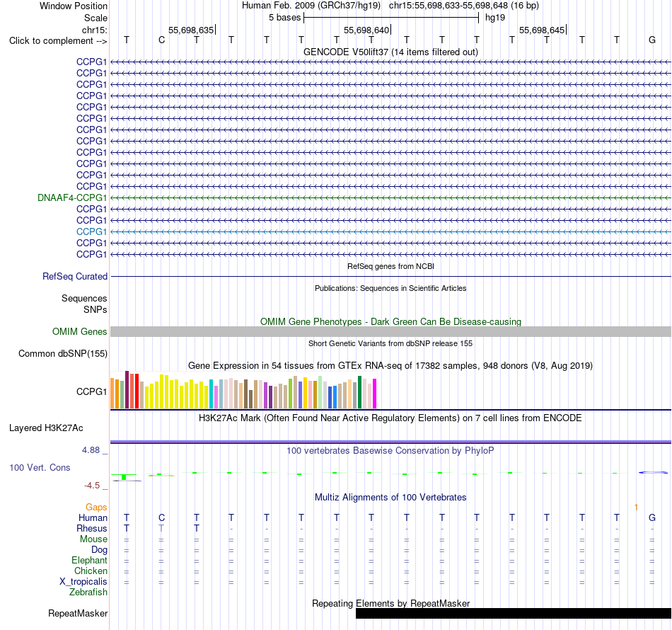Click the "SNPs" subtrack label
Image resolution: width=672 pixels, height=630 pixels.
click(95, 309)
